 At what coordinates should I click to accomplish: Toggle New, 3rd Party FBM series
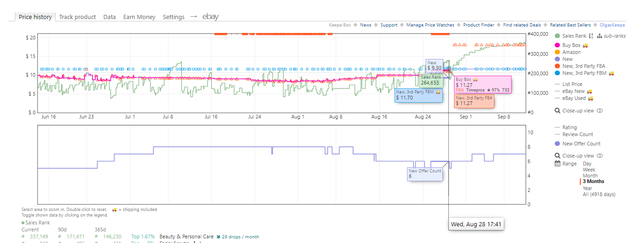pyautogui.click(x=585, y=73)
